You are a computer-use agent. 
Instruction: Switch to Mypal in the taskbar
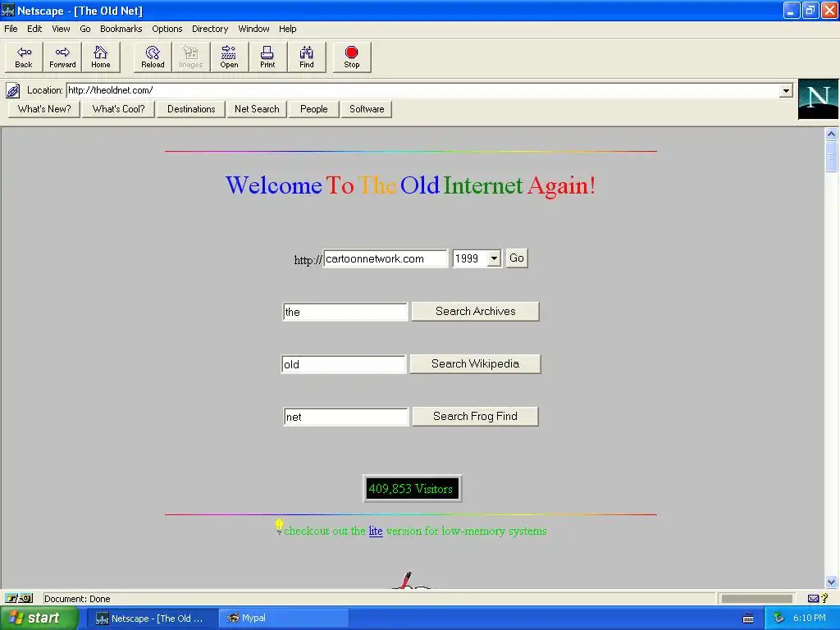point(284,619)
